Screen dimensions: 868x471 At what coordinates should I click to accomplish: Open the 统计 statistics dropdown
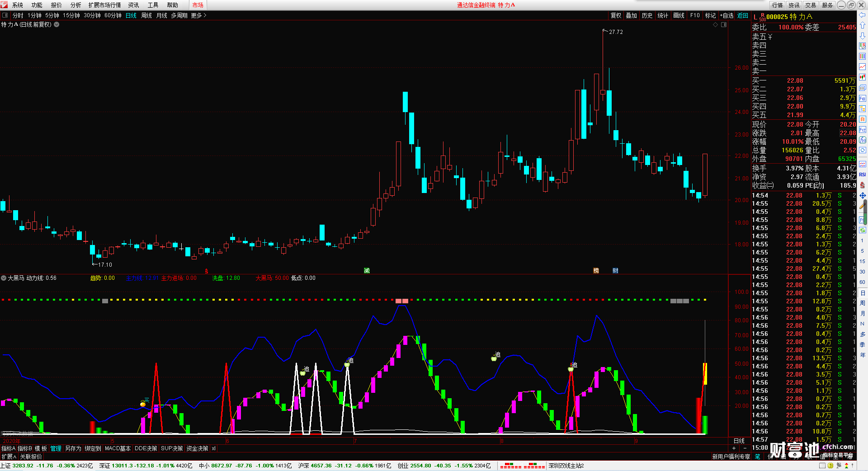[x=663, y=15]
